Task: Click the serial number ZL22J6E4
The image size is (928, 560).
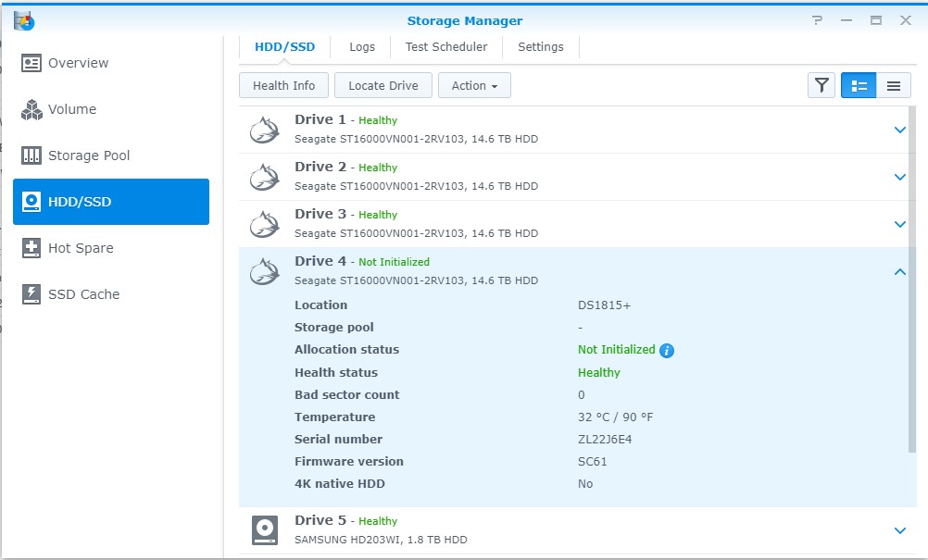Action: pyautogui.click(x=605, y=440)
